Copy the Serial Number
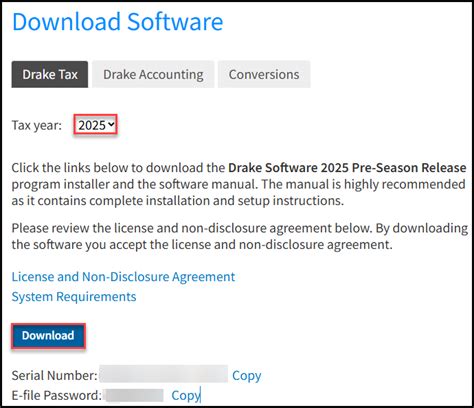 [247, 375]
